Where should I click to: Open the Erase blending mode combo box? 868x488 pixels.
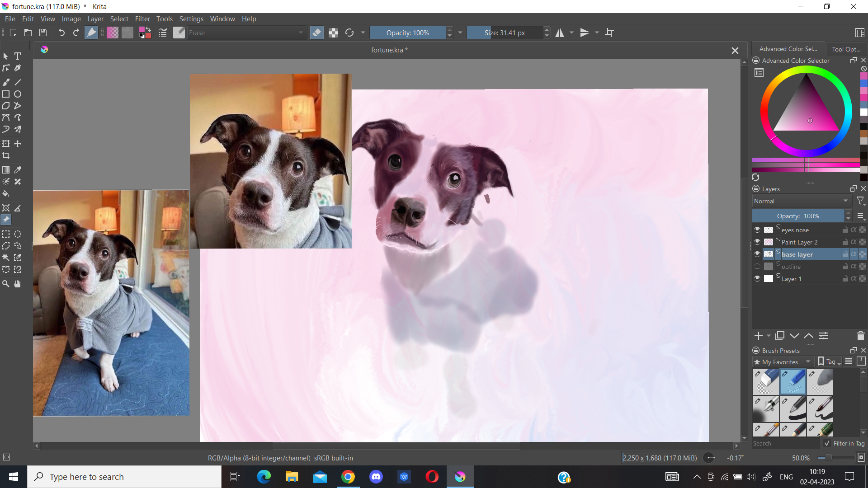[246, 33]
